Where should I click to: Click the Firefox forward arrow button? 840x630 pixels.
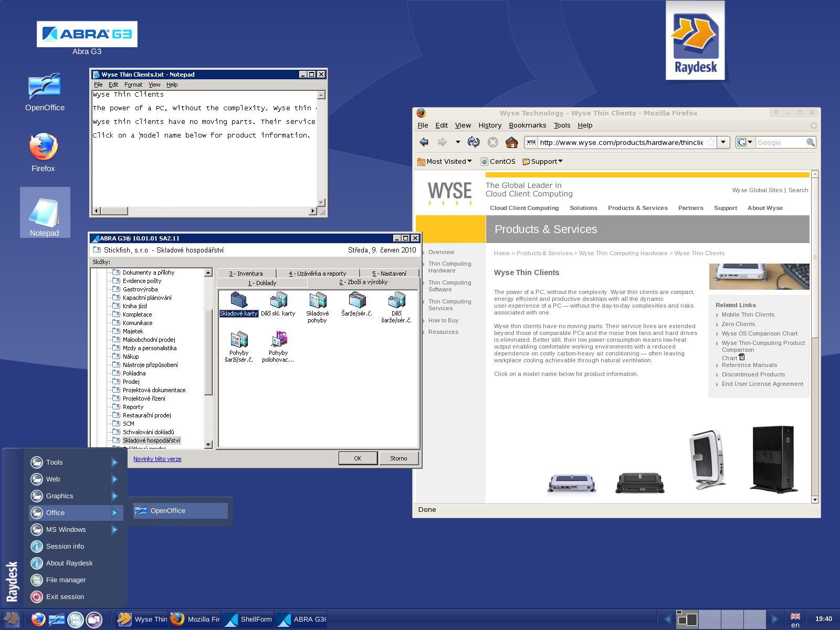(x=442, y=142)
